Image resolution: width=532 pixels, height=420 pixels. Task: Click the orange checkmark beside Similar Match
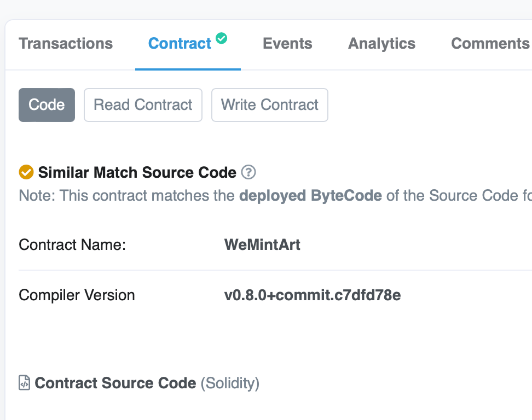tap(26, 172)
